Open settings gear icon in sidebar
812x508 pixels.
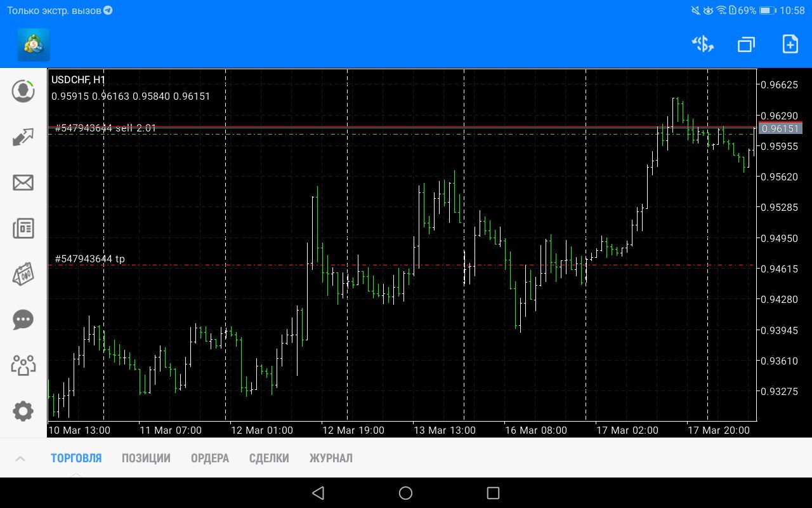(23, 411)
